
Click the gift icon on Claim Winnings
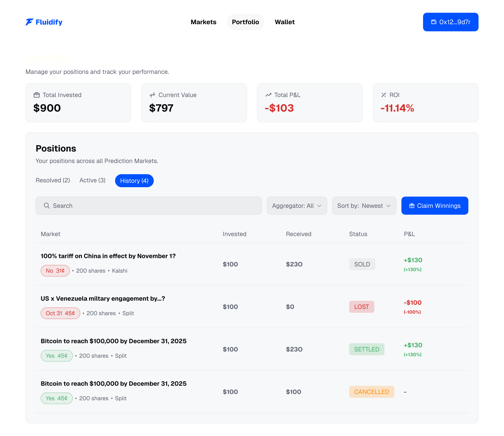[412, 206]
